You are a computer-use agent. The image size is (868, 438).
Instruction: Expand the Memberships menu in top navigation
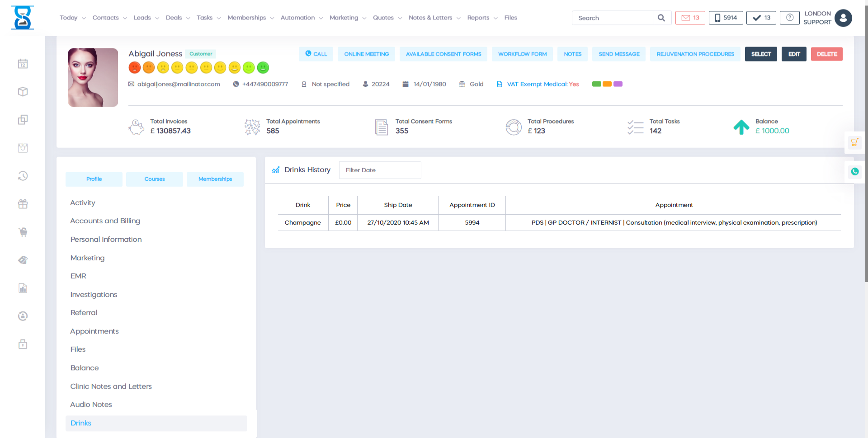pyautogui.click(x=250, y=18)
